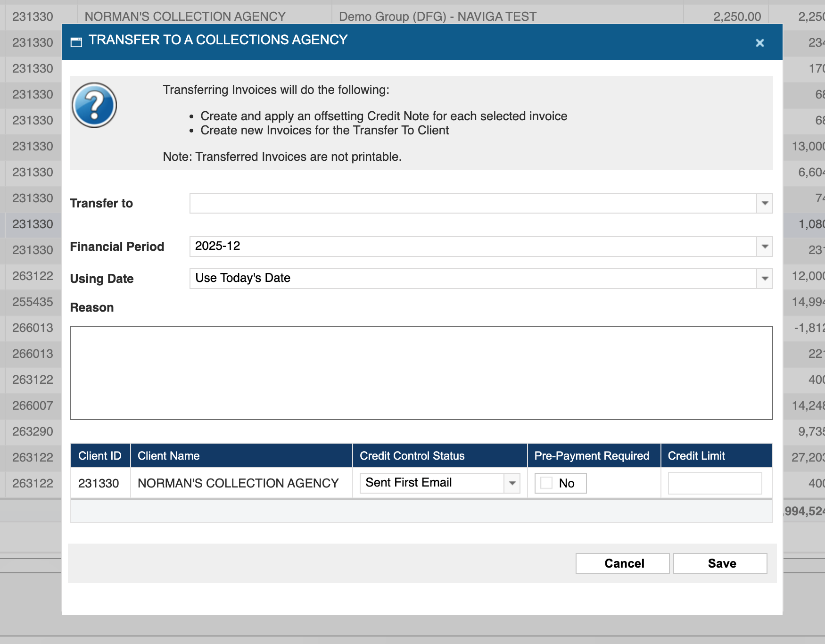This screenshot has height=644, width=825.
Task: Click the Credit Control Status column header
Action: point(412,456)
